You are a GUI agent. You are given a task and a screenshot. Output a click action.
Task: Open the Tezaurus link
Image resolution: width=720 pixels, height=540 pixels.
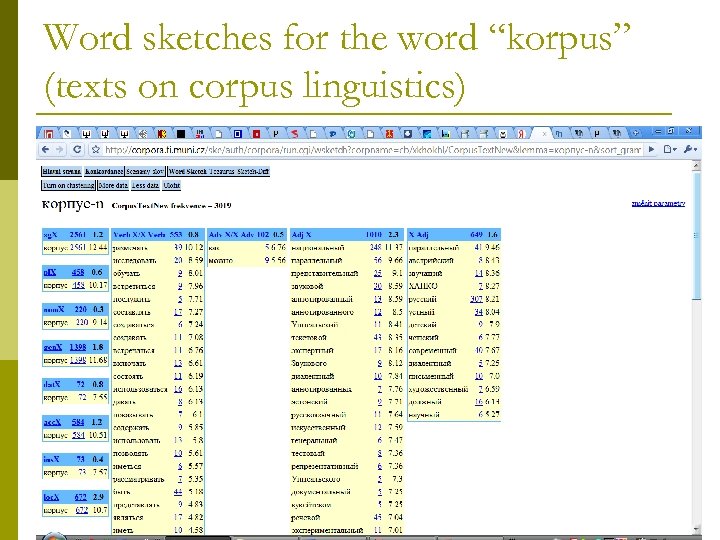[221, 171]
